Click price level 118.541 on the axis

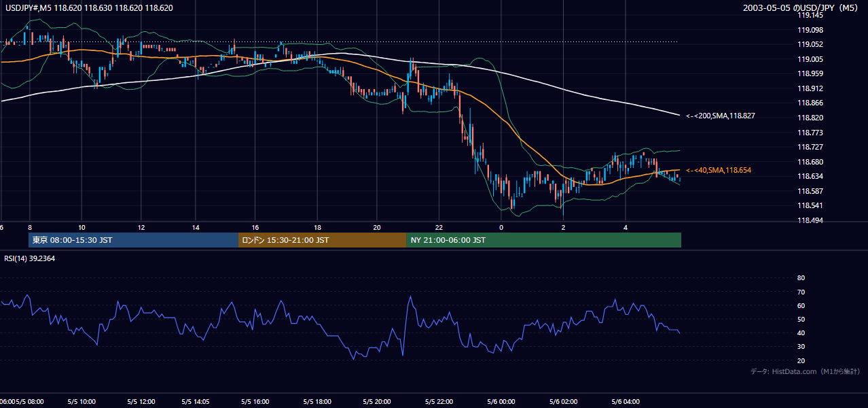(x=810, y=205)
